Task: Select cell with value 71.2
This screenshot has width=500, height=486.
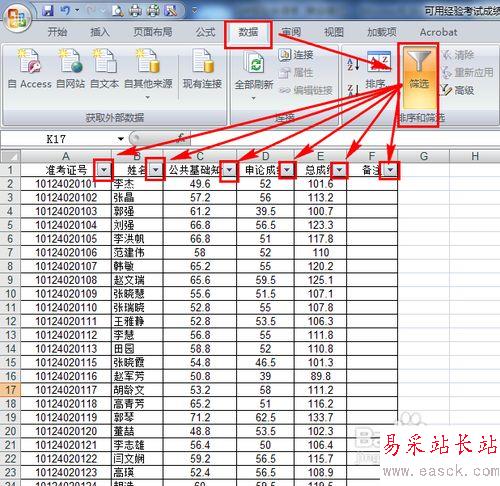Action: pyautogui.click(x=200, y=417)
